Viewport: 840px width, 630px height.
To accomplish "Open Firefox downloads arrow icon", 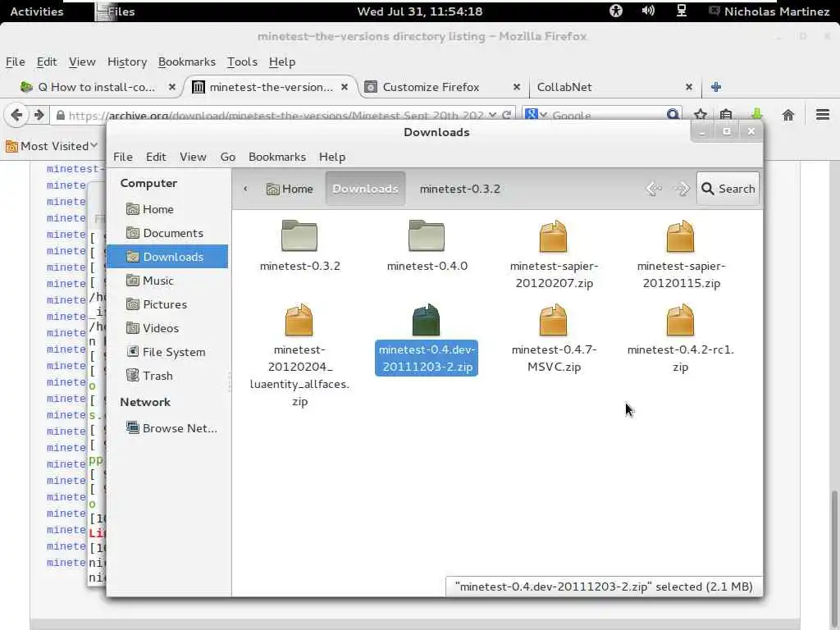I will pos(756,115).
